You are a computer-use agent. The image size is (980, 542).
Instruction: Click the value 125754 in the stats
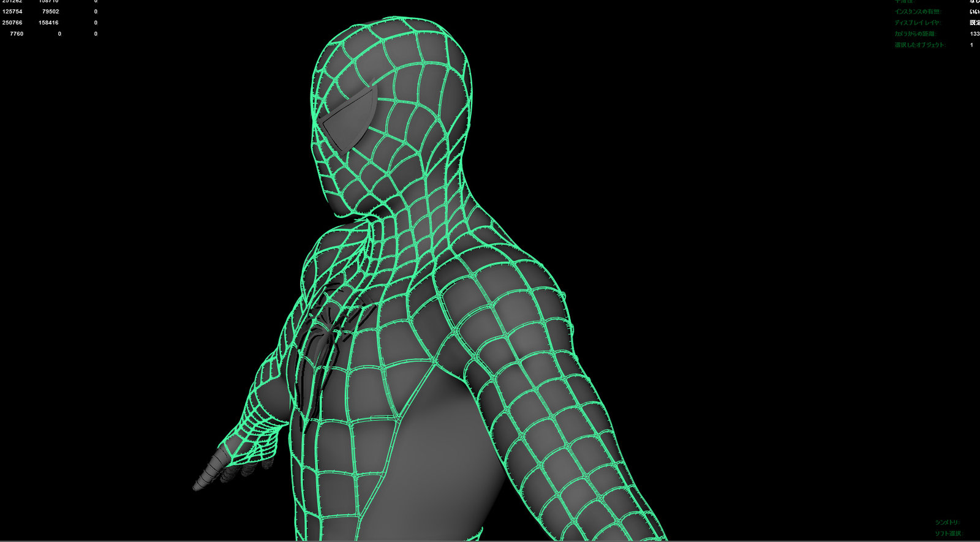(12, 12)
